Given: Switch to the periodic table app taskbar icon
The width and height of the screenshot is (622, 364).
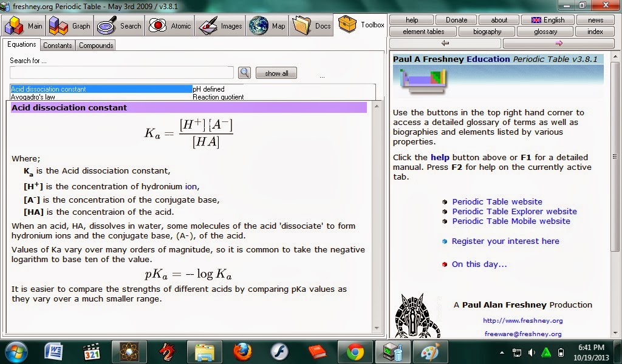Looking at the screenshot, I should [x=393, y=352].
